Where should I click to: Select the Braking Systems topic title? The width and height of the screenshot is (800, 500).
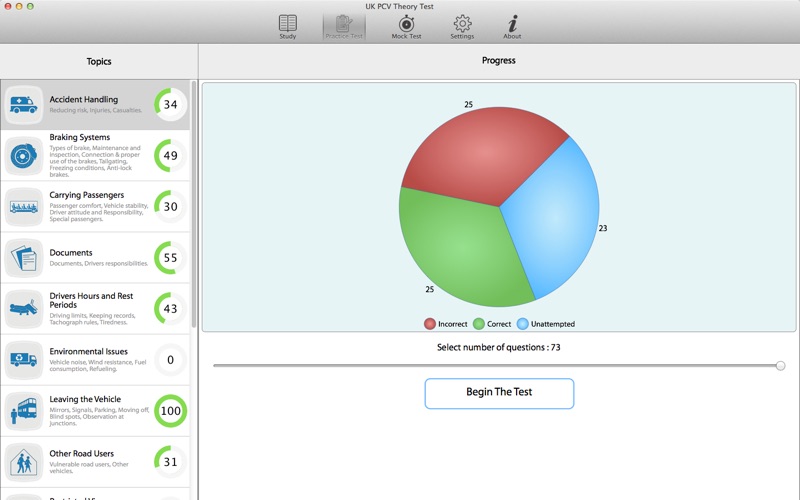(x=80, y=137)
